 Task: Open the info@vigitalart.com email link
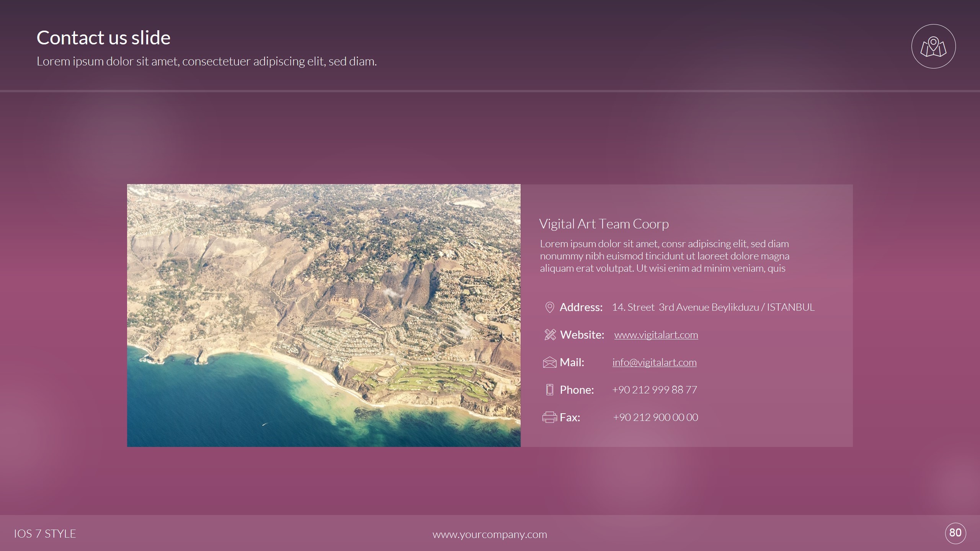654,362
